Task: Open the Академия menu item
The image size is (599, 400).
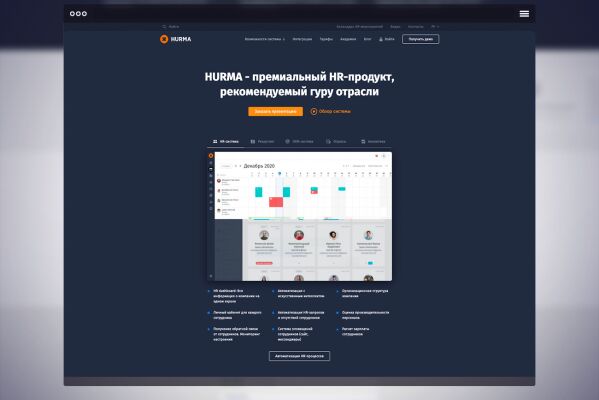Action: tap(348, 39)
